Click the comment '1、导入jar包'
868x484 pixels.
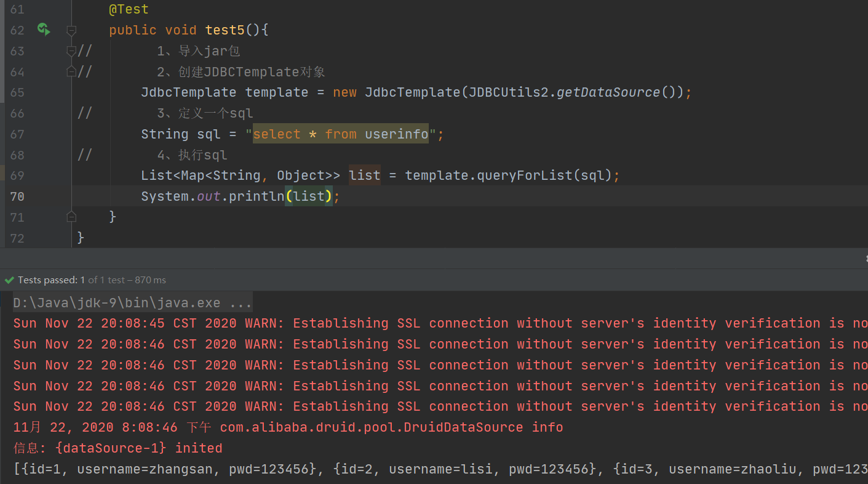click(x=198, y=51)
